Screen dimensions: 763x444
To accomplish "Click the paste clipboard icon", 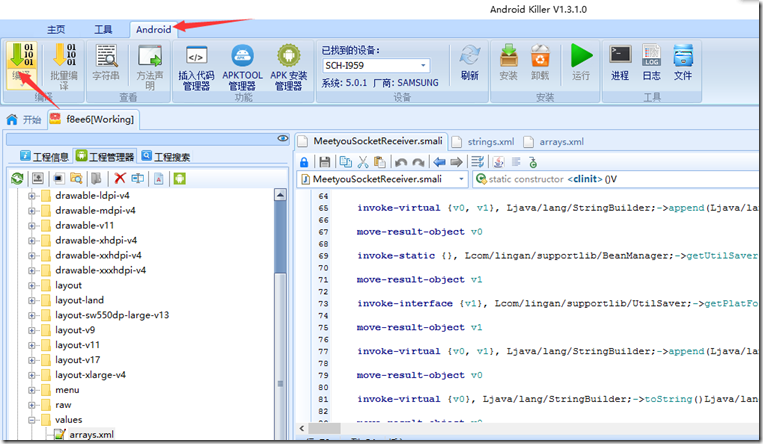I will point(380,162).
